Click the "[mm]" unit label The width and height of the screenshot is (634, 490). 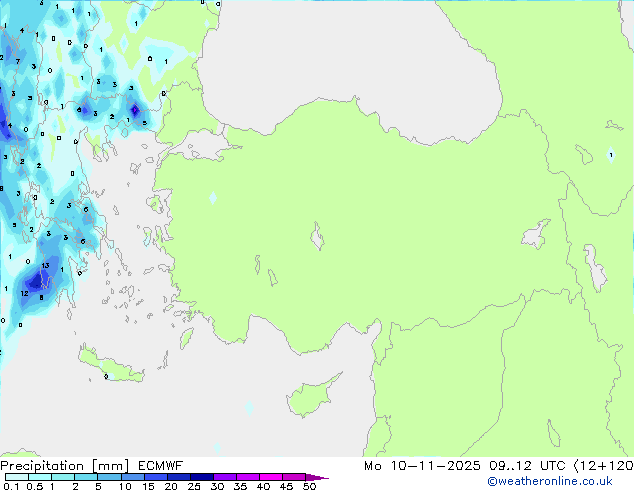click(x=110, y=466)
